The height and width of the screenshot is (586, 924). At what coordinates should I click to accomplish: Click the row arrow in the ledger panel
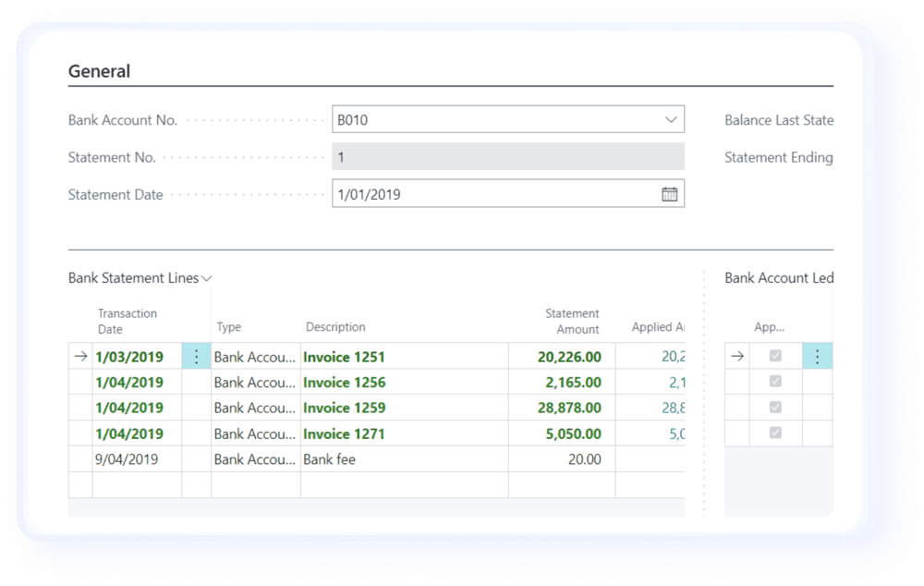pos(739,356)
